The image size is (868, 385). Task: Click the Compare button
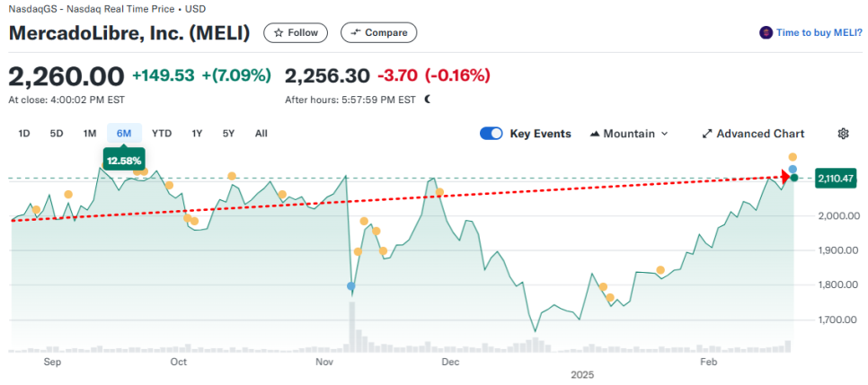point(378,32)
